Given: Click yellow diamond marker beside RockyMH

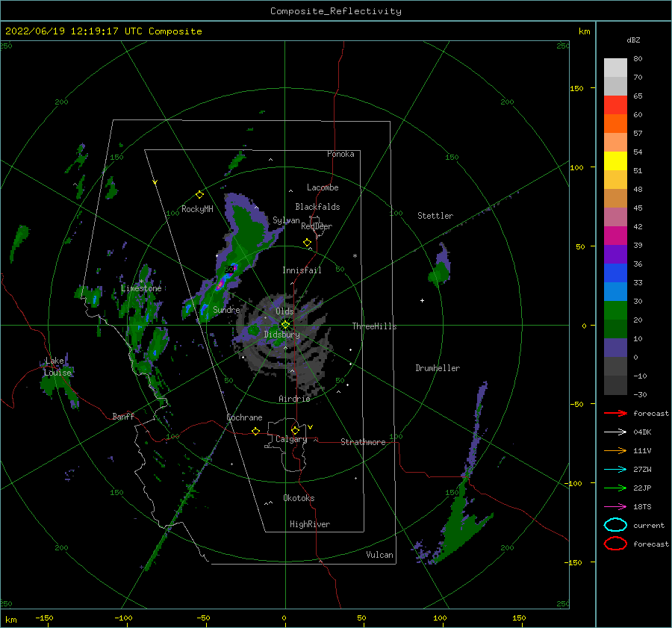Looking at the screenshot, I should click(199, 195).
